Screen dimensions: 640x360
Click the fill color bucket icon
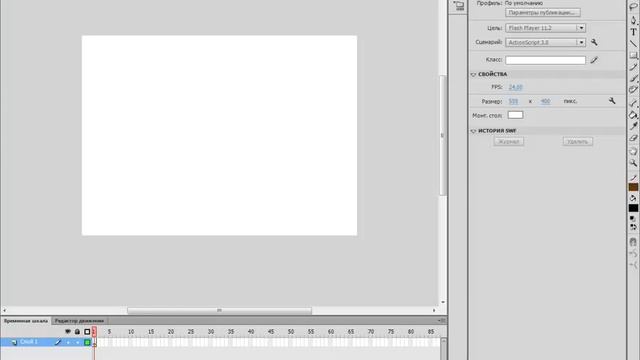[633, 198]
